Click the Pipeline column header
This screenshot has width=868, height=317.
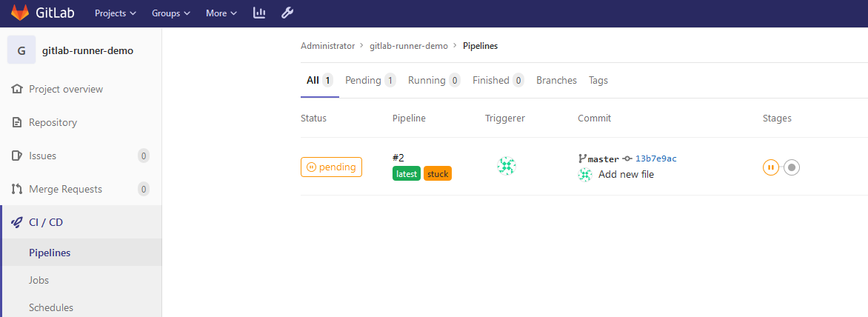[x=409, y=118]
